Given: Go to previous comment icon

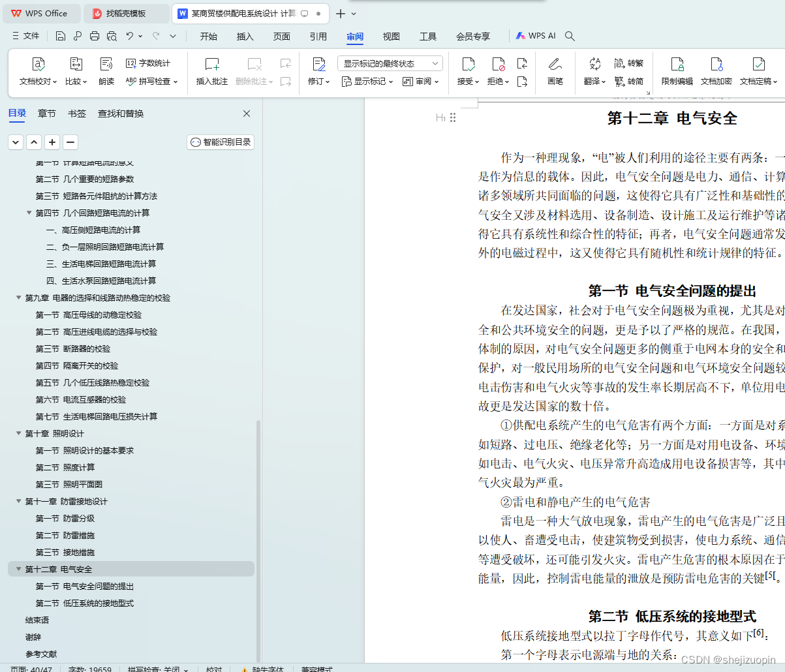Looking at the screenshot, I should coord(285,63).
